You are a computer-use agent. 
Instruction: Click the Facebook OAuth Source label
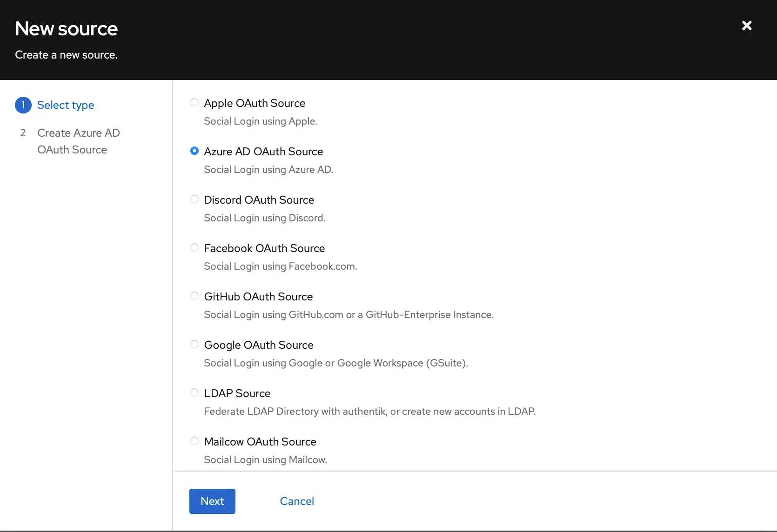pyautogui.click(x=264, y=248)
